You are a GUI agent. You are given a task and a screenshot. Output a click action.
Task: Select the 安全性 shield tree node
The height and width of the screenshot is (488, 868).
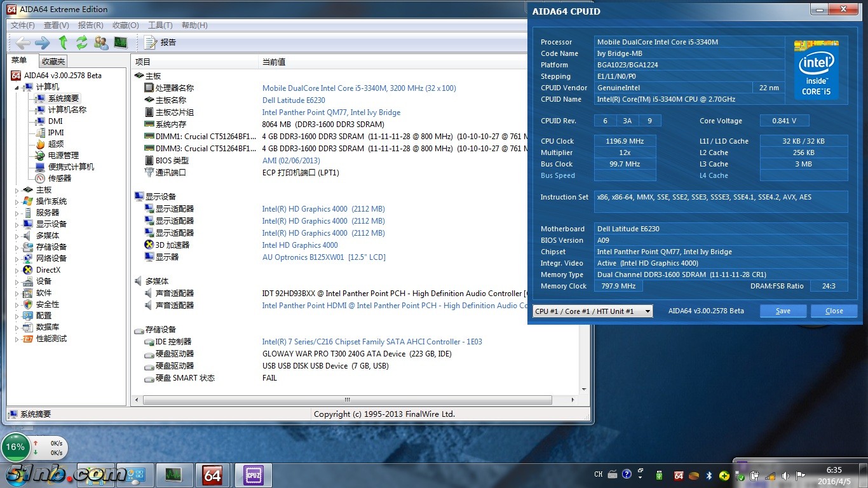point(48,304)
